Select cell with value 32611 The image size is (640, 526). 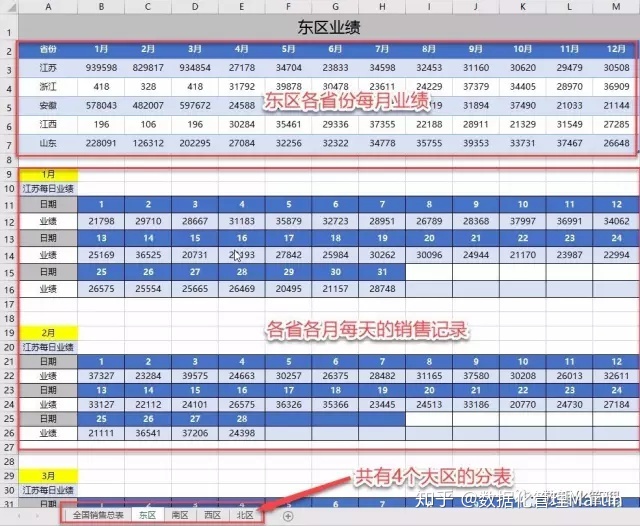[x=616, y=376]
